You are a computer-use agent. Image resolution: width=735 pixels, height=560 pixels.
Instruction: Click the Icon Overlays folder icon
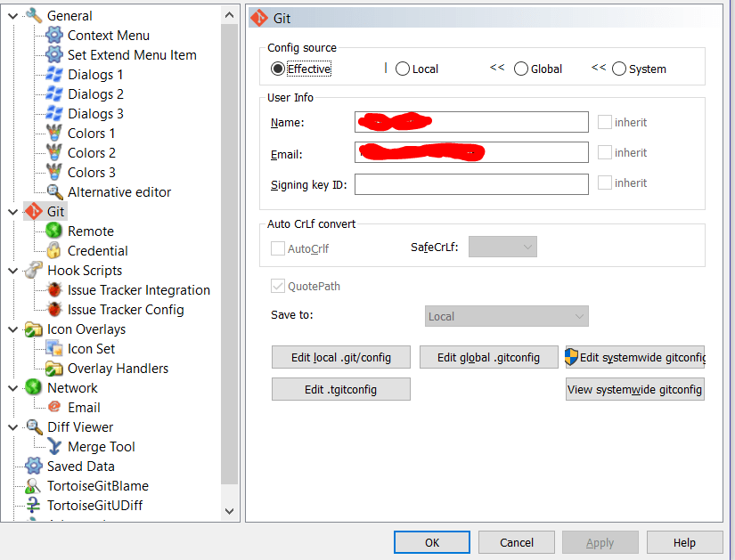(34, 329)
